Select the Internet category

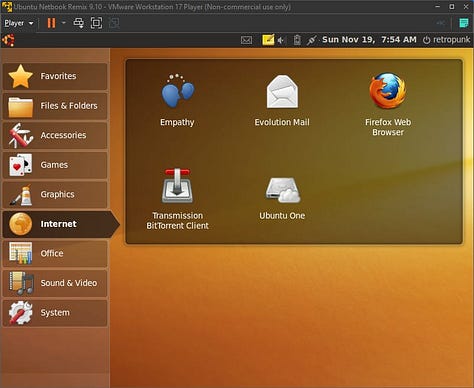(x=60, y=224)
